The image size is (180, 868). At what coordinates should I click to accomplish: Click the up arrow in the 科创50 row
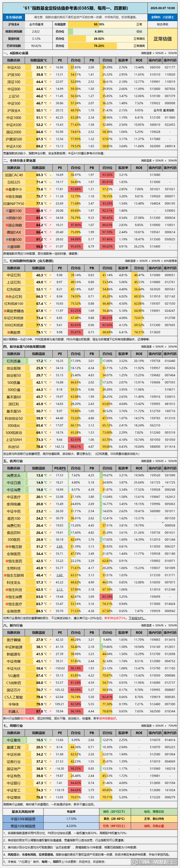[50, 447]
